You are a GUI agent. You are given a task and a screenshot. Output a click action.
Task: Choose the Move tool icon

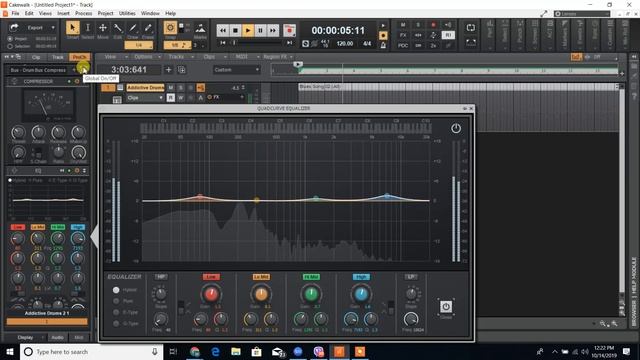tap(103, 28)
